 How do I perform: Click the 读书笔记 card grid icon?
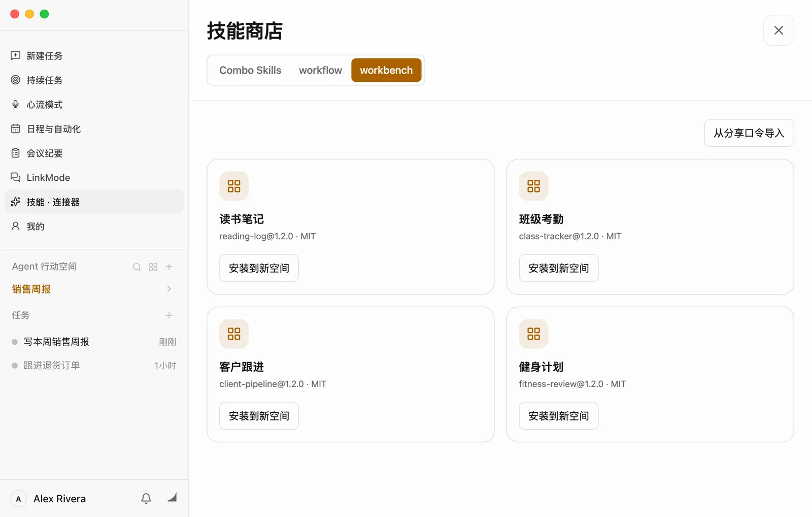point(234,186)
